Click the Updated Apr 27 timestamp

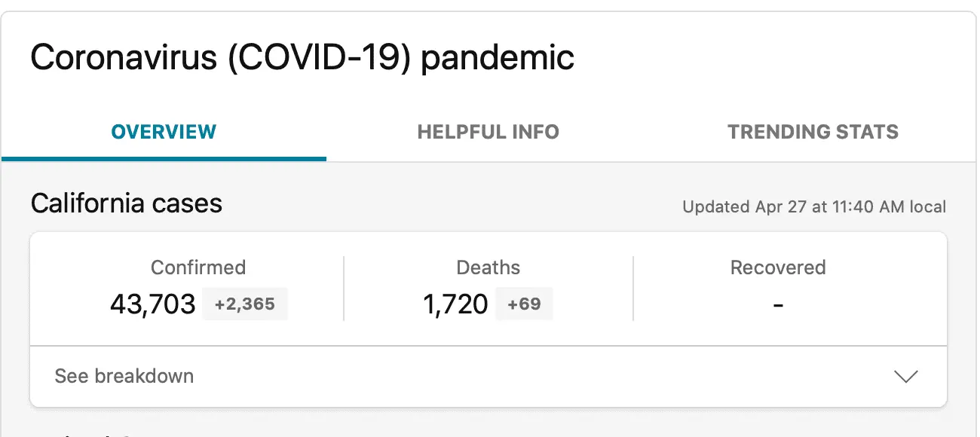click(814, 206)
